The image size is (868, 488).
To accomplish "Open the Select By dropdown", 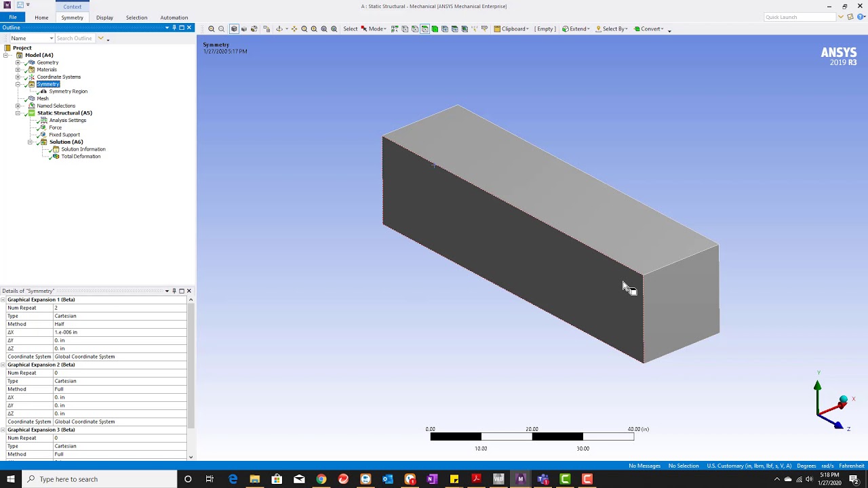I will point(612,28).
